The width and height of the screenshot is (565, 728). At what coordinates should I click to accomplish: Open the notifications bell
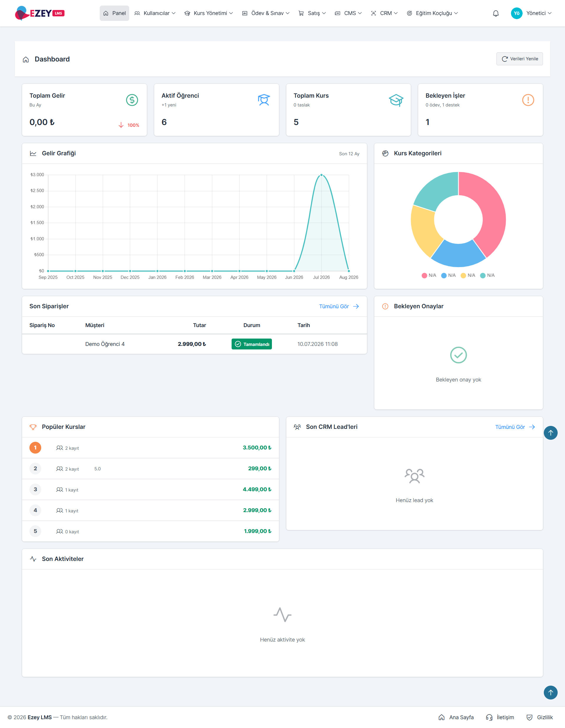pyautogui.click(x=496, y=13)
